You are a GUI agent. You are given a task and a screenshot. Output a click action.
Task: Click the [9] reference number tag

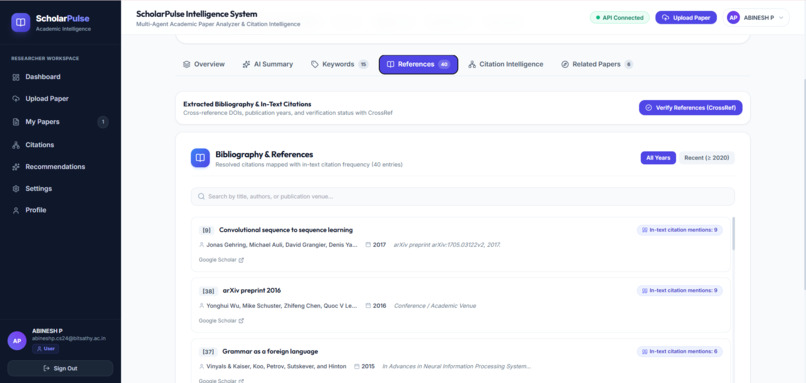coord(206,230)
